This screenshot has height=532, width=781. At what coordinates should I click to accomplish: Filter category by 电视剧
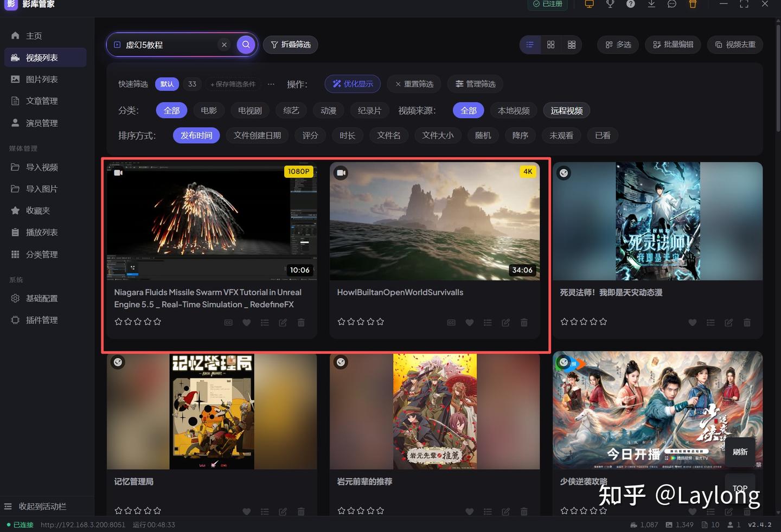[250, 111]
